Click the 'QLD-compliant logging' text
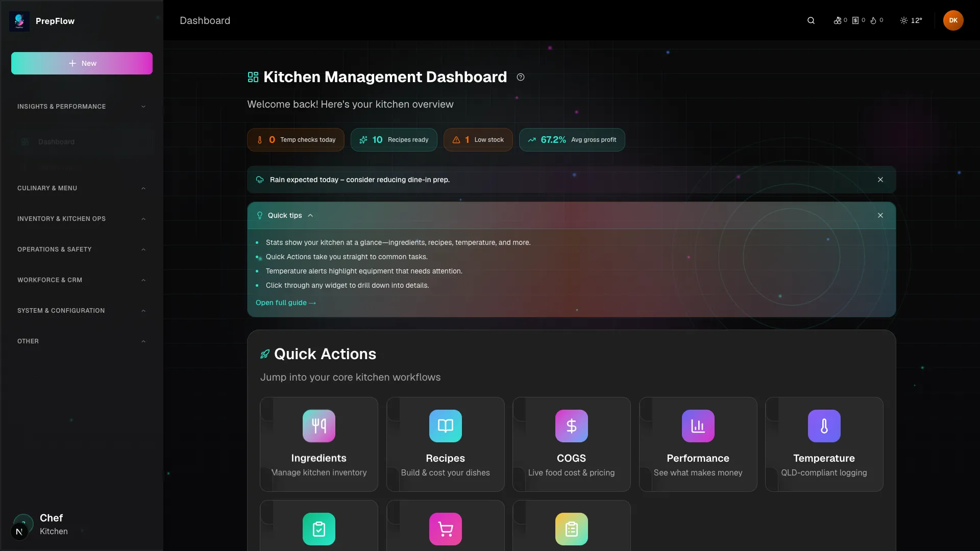 click(824, 472)
